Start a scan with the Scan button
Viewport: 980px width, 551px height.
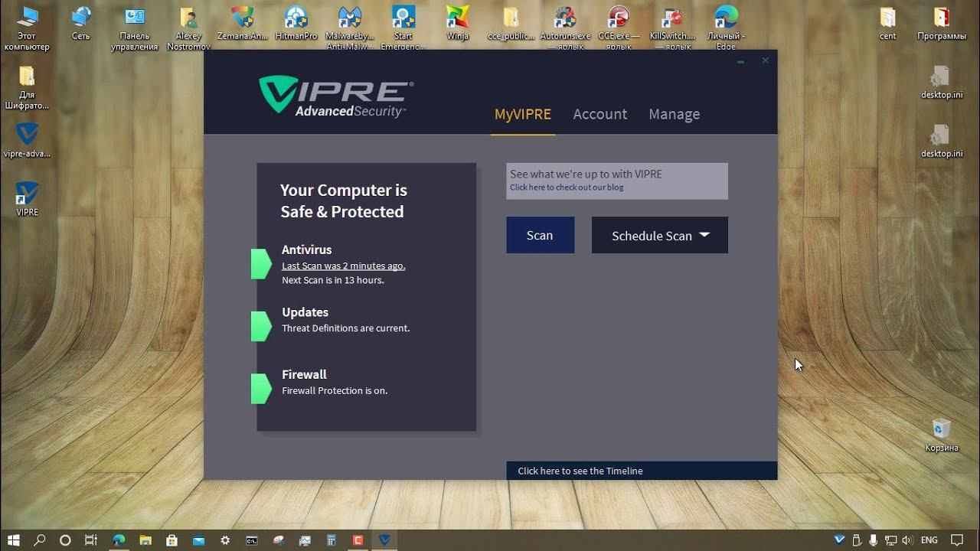click(540, 235)
